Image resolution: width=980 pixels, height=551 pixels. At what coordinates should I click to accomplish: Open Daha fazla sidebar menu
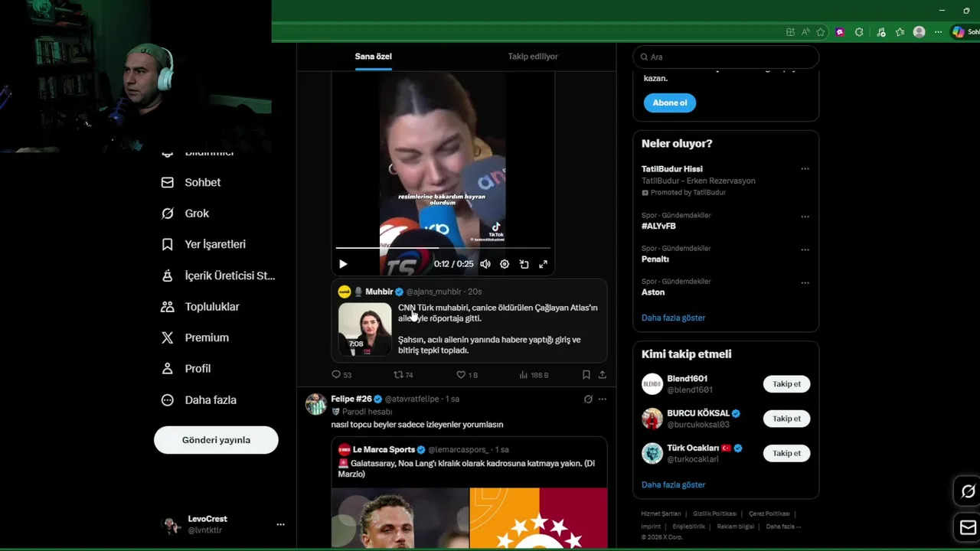coord(199,400)
